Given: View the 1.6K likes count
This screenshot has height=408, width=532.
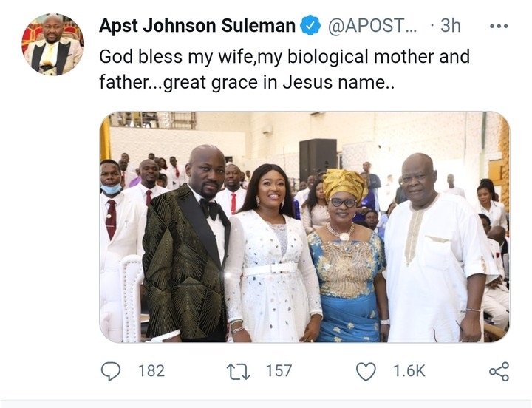Looking at the screenshot, I should click(x=409, y=371).
